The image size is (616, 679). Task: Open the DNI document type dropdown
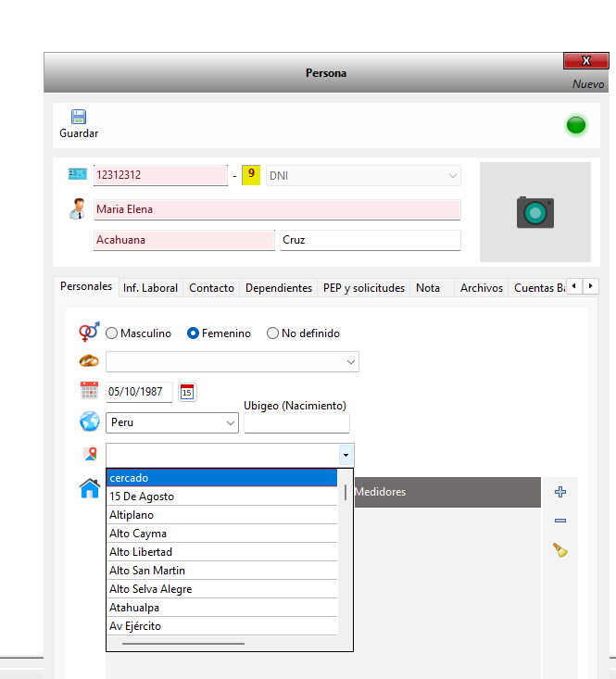click(362, 175)
